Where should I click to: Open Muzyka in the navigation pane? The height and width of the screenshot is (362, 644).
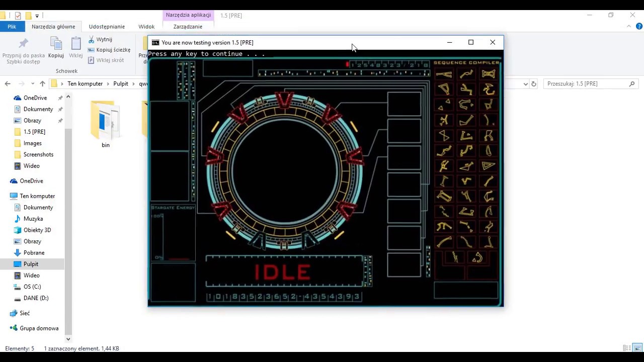click(x=33, y=219)
